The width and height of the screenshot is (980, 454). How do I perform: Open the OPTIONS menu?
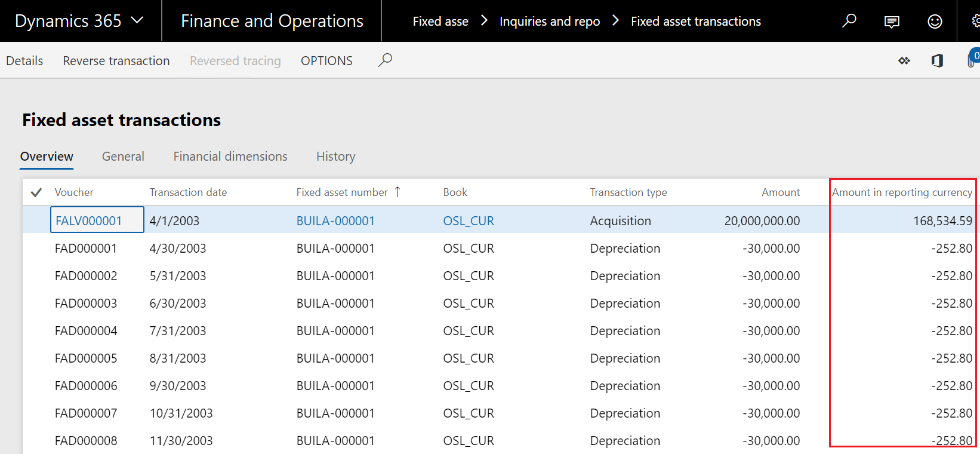click(x=326, y=61)
